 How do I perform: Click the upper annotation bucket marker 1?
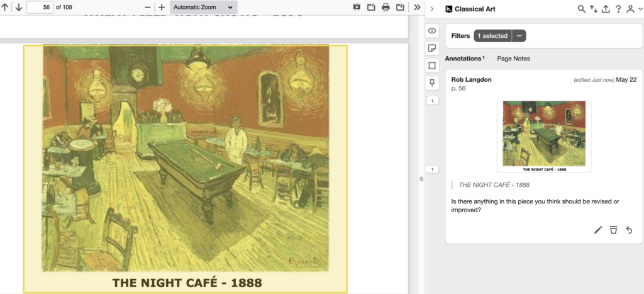tap(432, 101)
